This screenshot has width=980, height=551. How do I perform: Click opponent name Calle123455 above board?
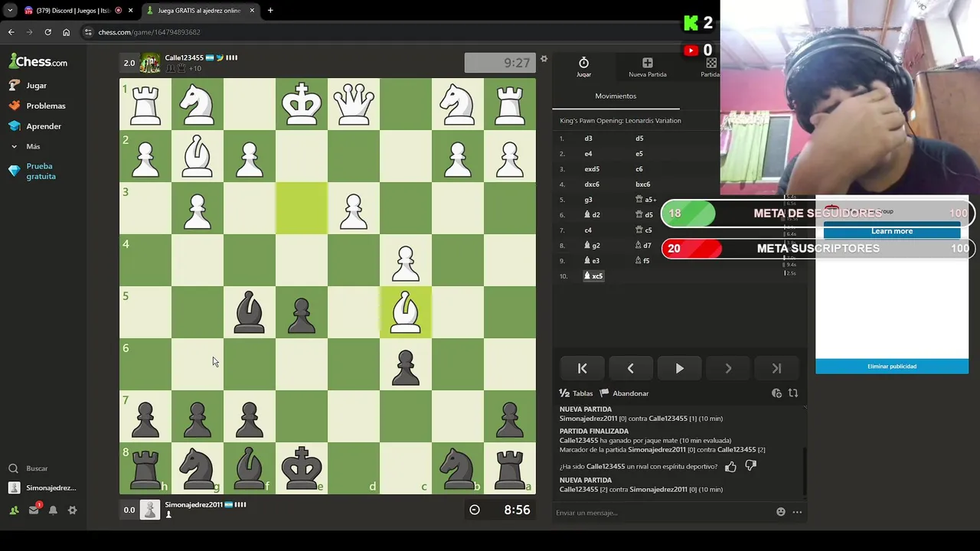coord(184,58)
